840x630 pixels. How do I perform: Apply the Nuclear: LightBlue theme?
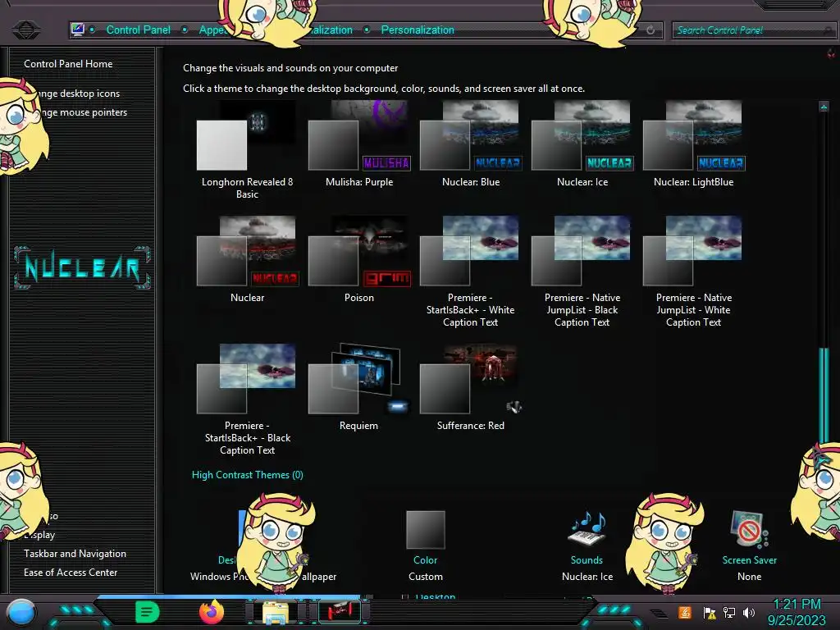694,144
